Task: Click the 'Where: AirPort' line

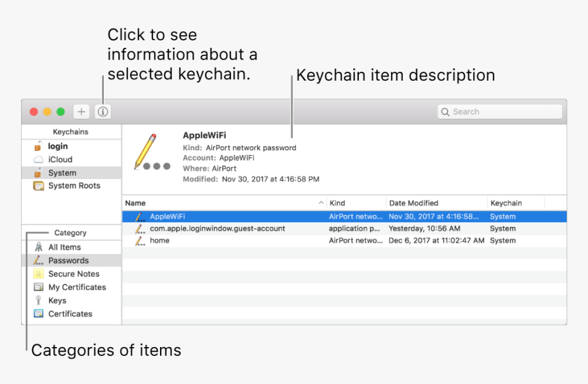Action: [x=210, y=169]
